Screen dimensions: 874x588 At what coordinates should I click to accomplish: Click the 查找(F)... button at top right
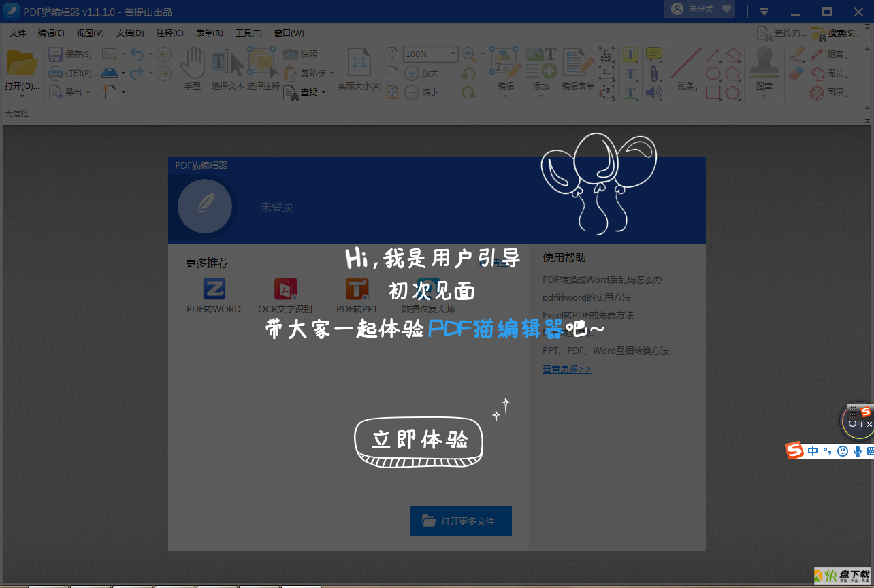782,33
